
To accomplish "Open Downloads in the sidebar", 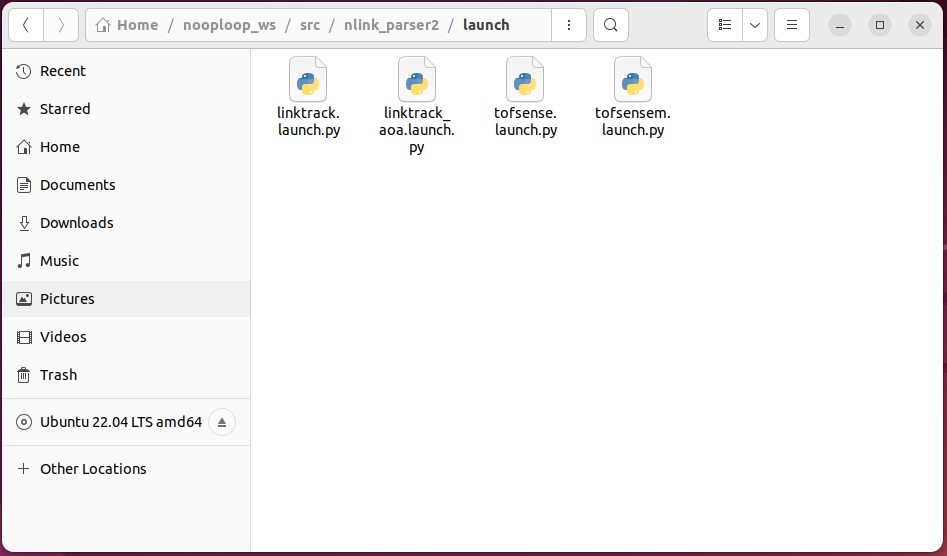I will click(76, 223).
